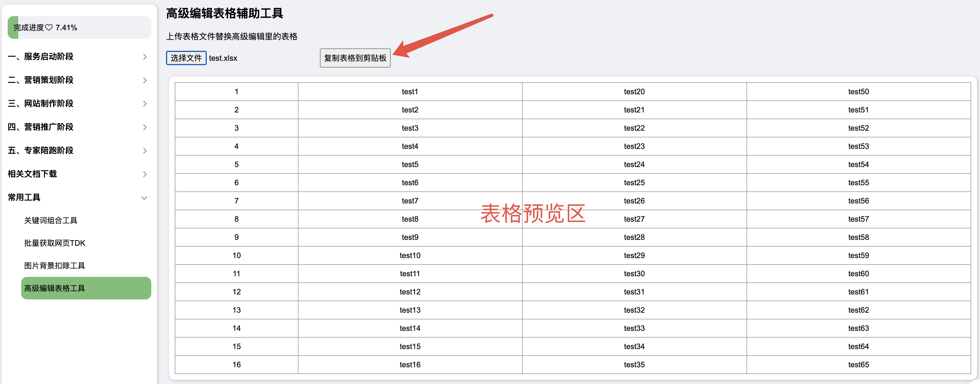Click the 高级编辑表格辅助工具 heading
Screen dimensions: 980x384
tap(224, 13)
